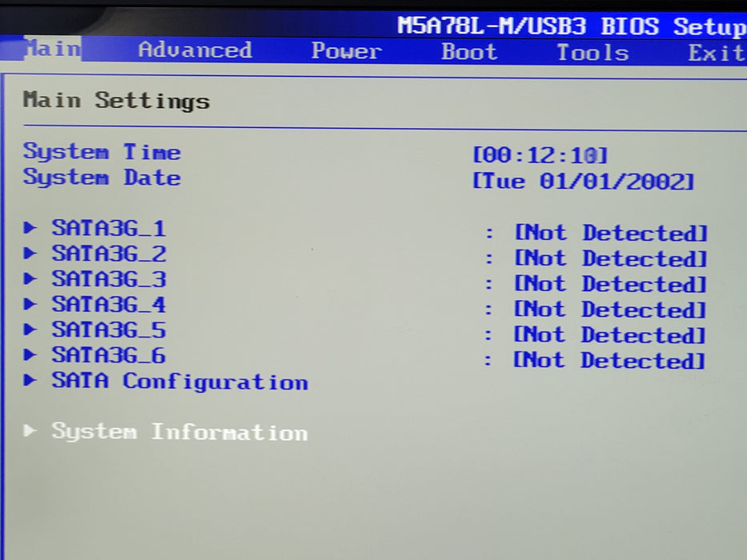Expand arrow beside SATA3G_5
This screenshot has height=560, width=747.
[30, 329]
